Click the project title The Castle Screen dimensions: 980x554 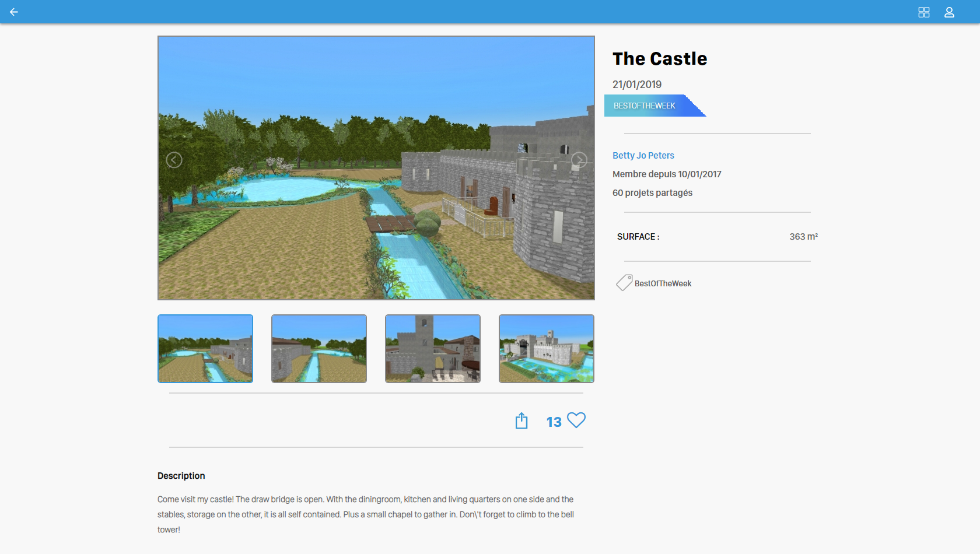(x=660, y=58)
